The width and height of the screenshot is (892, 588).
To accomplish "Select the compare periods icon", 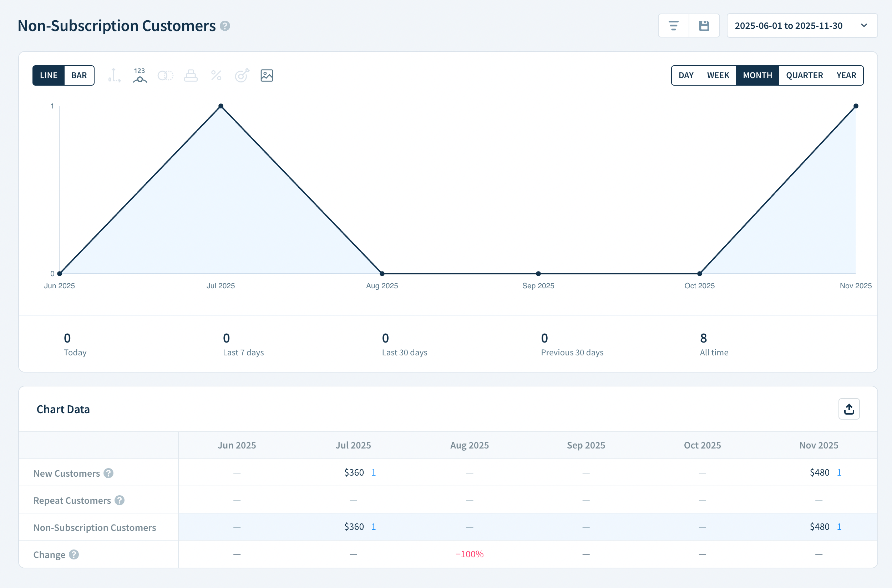I will click(165, 75).
